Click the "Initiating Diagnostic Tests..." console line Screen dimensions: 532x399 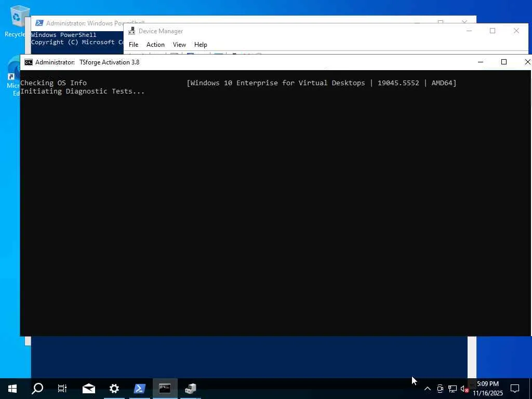tap(83, 91)
